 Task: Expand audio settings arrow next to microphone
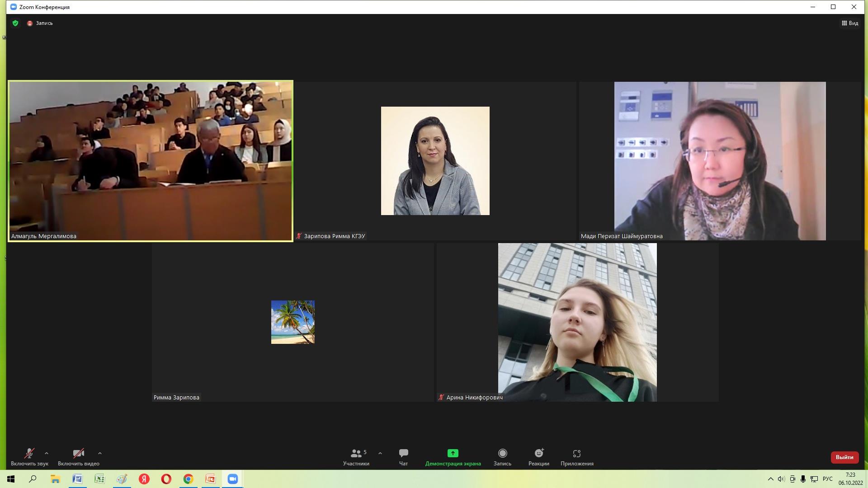[x=47, y=453]
